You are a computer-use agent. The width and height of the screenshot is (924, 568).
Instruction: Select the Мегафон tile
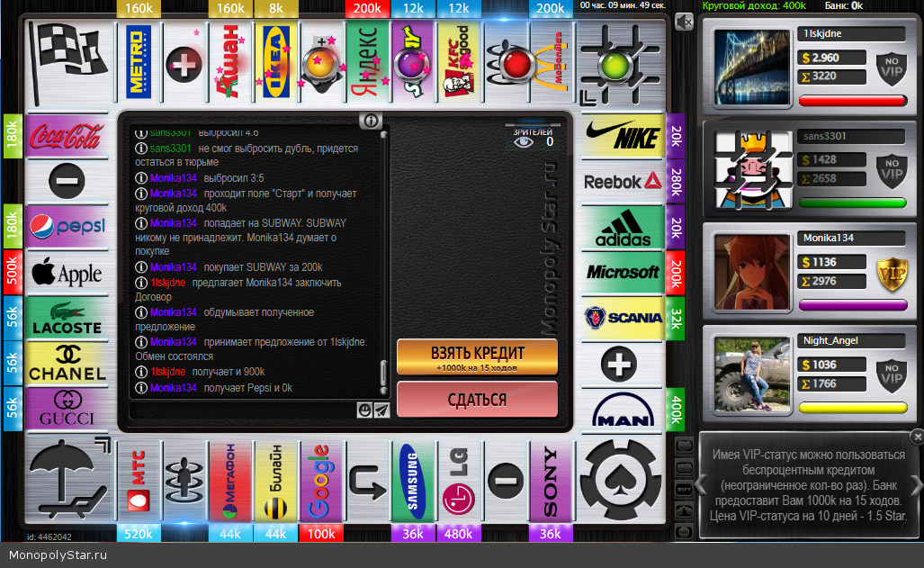click(229, 481)
